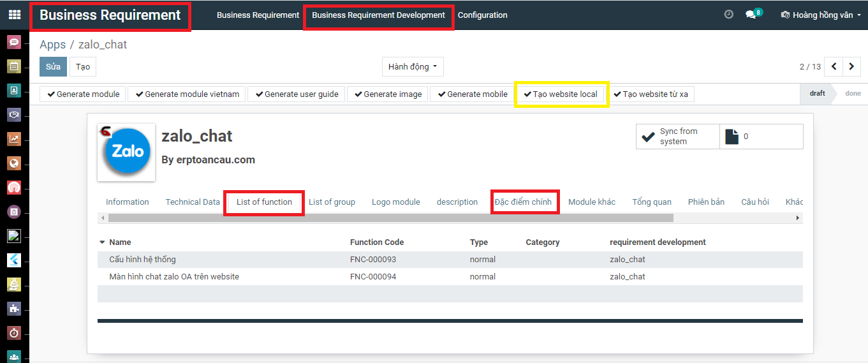Open the Sales chart sidebar icon
The image size is (868, 363).
pyautogui.click(x=14, y=139)
